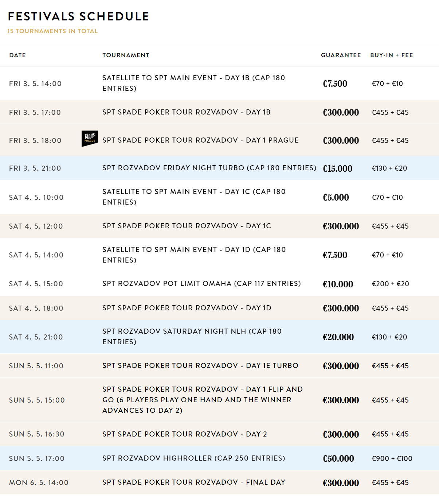
Task: Click the Guarantee column header
Action: [x=341, y=55]
